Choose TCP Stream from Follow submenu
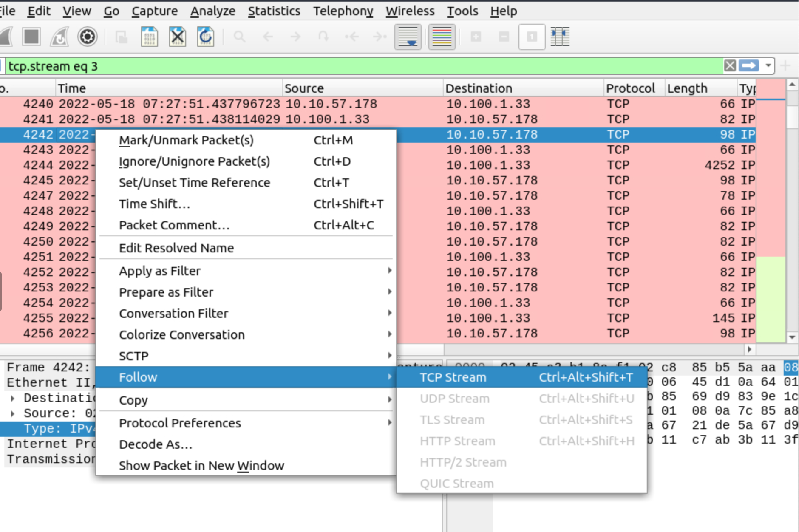Screen dimensions: 799x532 click(522, 377)
